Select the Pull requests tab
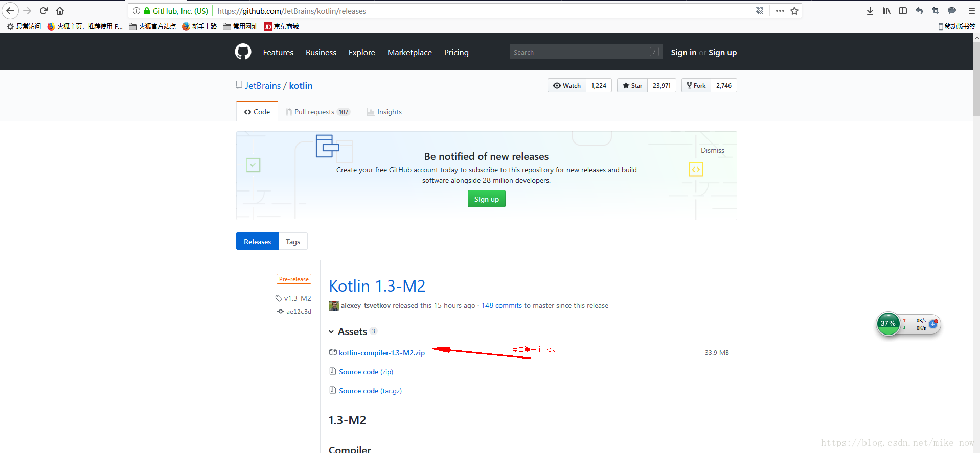Screen dimensions: 980x453 [317, 112]
